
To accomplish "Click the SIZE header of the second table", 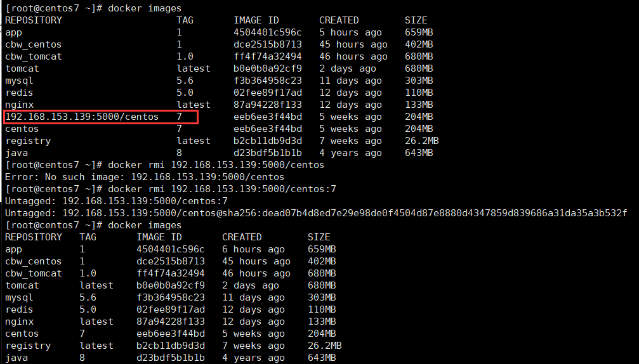I will [x=319, y=237].
